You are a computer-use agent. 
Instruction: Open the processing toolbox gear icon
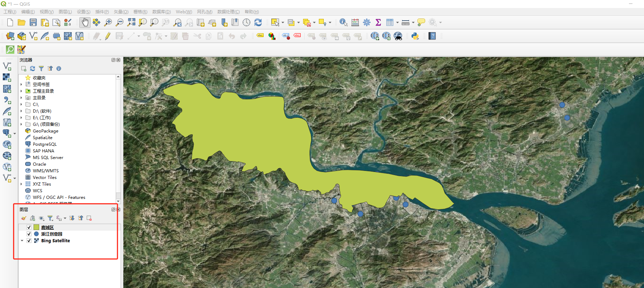click(367, 22)
